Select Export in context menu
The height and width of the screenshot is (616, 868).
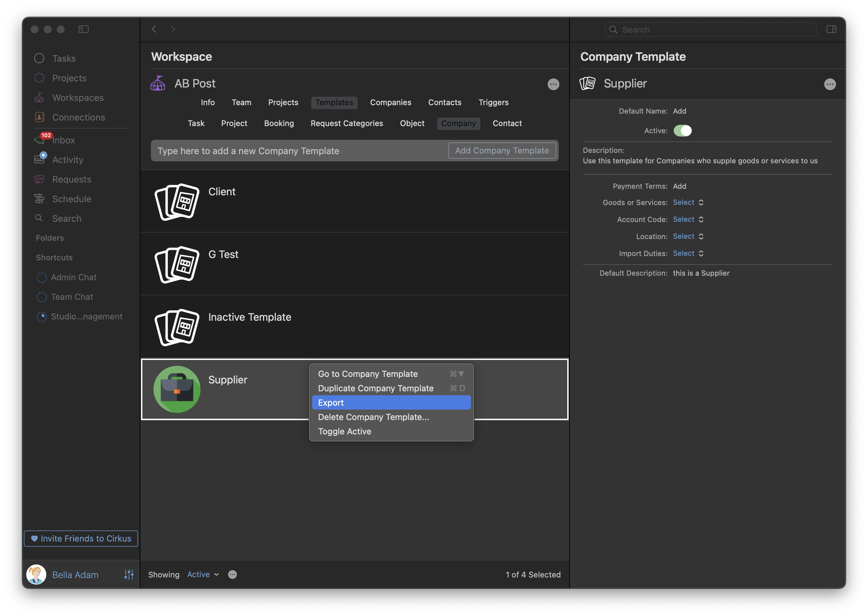(x=331, y=402)
